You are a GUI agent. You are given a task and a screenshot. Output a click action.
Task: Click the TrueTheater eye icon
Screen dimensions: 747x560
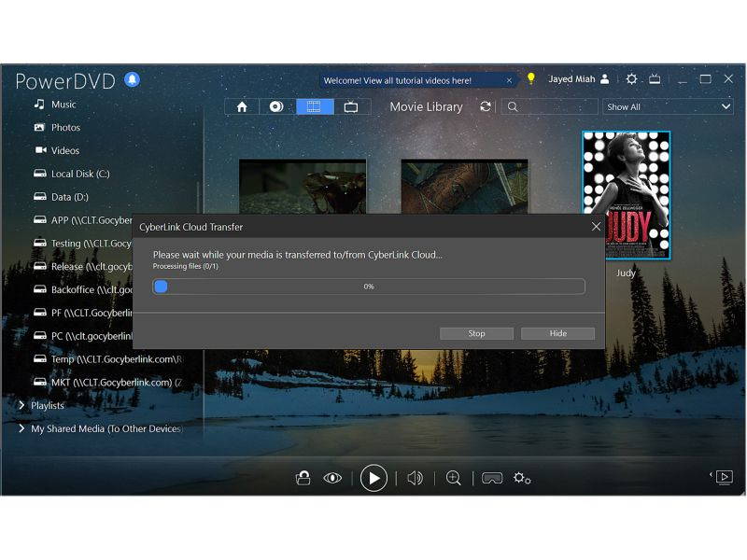coord(331,478)
